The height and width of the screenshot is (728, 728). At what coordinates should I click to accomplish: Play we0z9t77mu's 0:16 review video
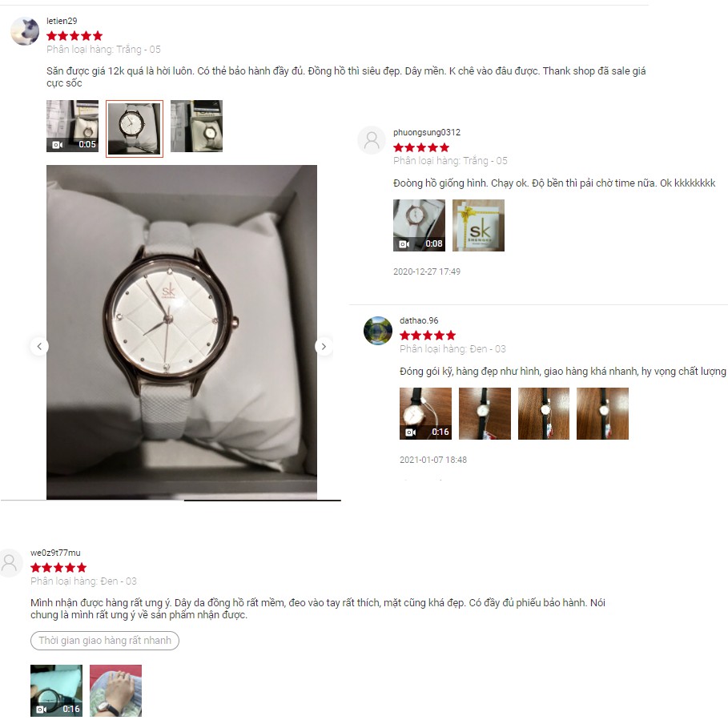coord(57,690)
